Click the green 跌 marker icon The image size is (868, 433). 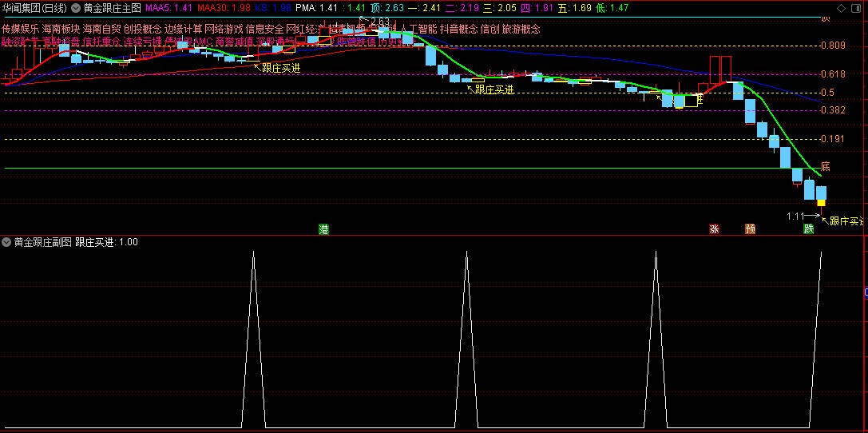[809, 229]
